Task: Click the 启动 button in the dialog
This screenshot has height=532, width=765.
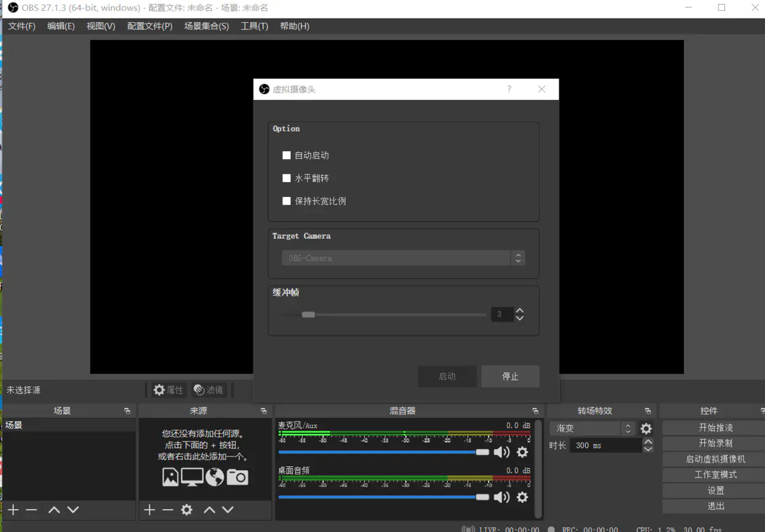Action: [x=447, y=376]
